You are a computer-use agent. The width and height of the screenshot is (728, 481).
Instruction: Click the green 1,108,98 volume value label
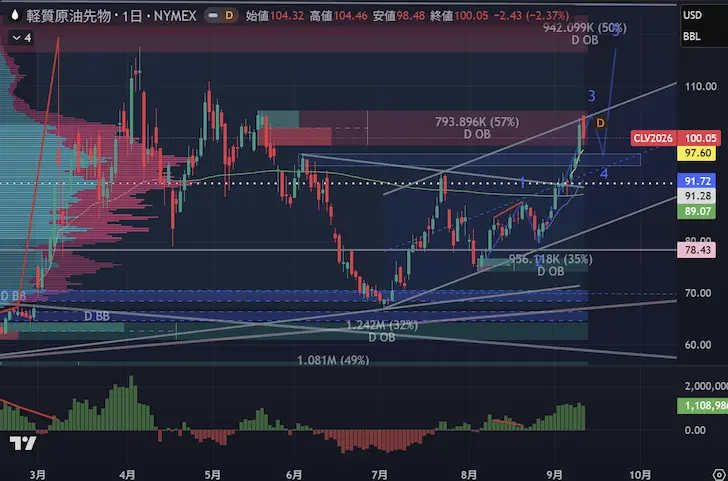[702, 406]
